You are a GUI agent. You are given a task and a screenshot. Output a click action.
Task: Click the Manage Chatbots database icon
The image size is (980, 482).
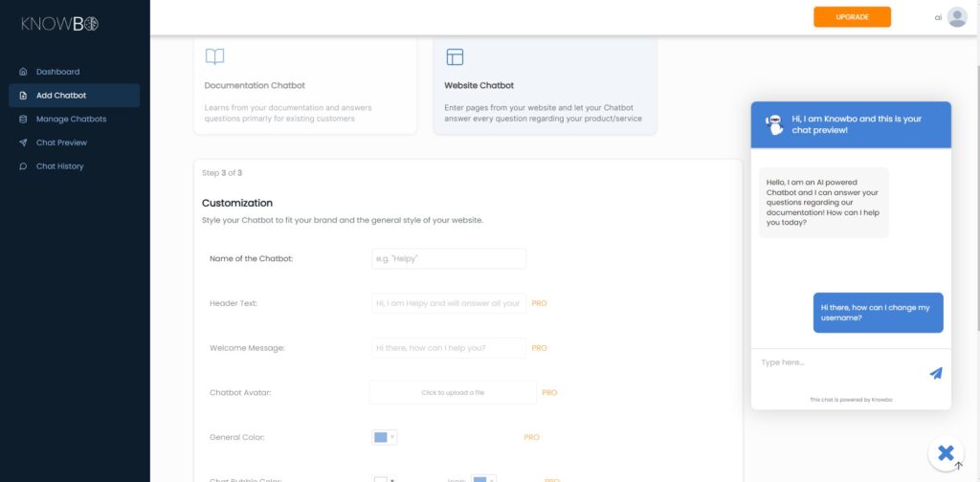click(23, 120)
